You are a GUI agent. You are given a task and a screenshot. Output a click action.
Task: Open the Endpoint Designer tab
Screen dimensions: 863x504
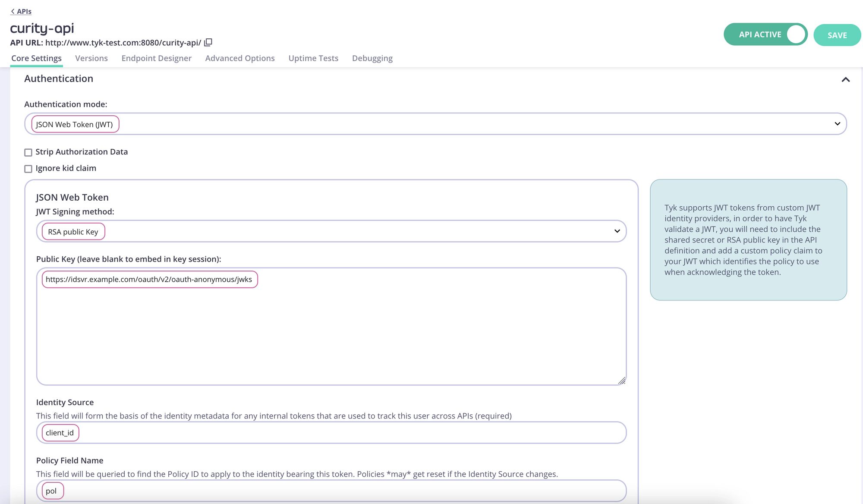click(x=156, y=58)
